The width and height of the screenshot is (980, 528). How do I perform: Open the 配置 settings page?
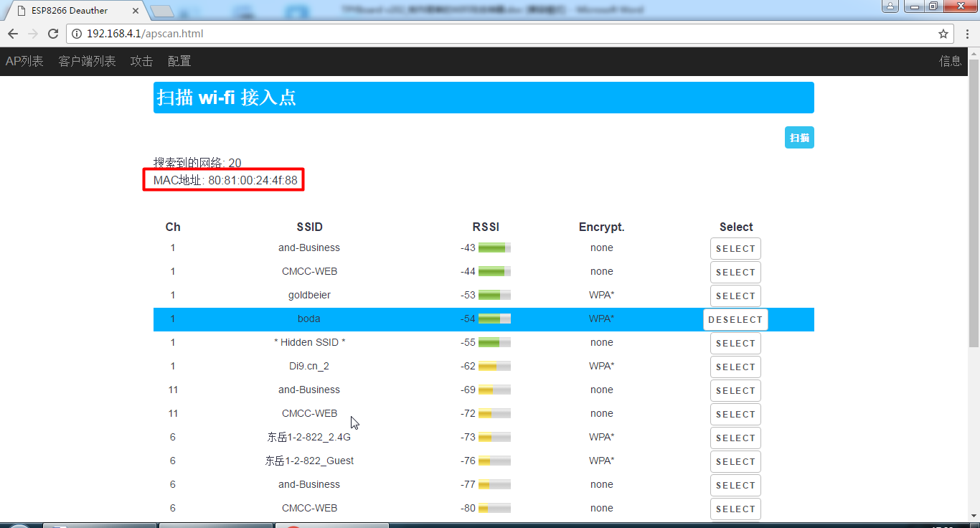pyautogui.click(x=179, y=62)
